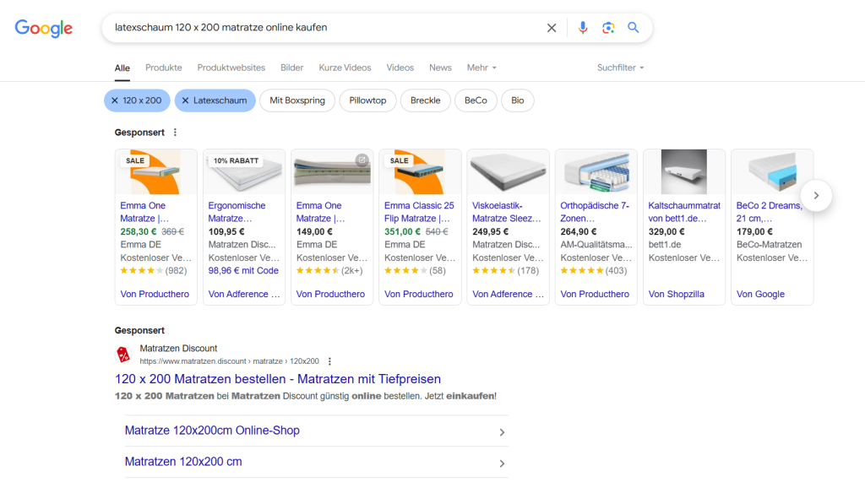The image size is (865, 504).
Task: Enable the Mit Boxspring filter chip
Action: (297, 100)
